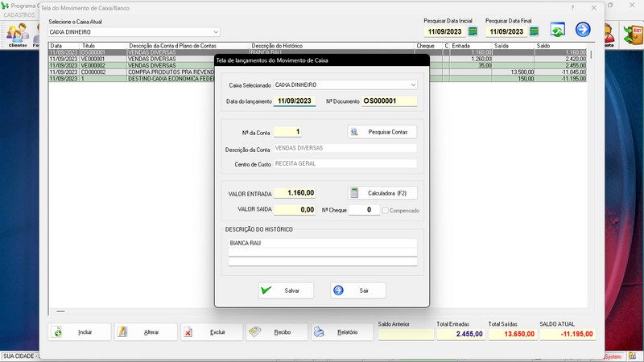Click the status bar icon at far right
The width and height of the screenshot is (644, 362).
[x=633, y=356]
